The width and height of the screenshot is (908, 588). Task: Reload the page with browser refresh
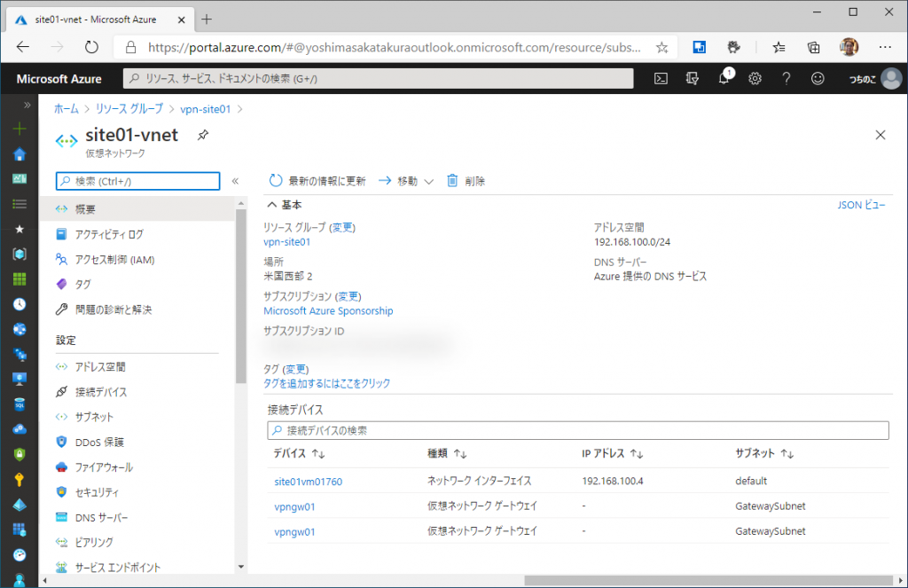tap(91, 47)
